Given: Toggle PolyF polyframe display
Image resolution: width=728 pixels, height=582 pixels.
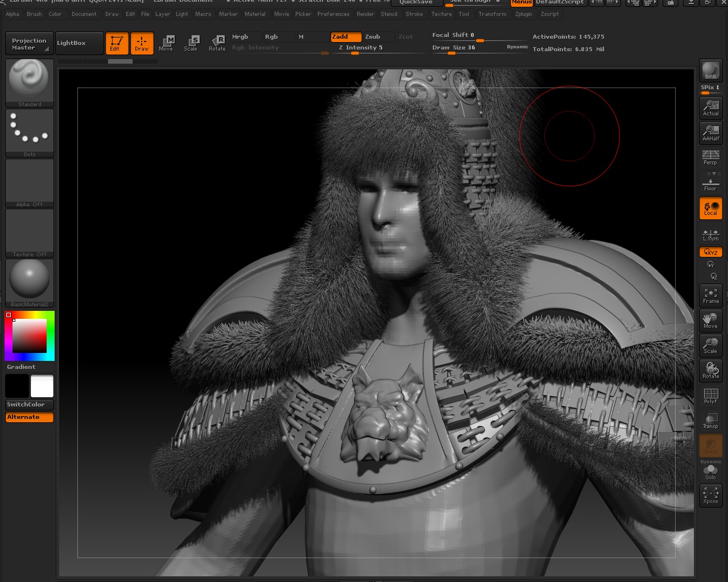Looking at the screenshot, I should click(710, 396).
